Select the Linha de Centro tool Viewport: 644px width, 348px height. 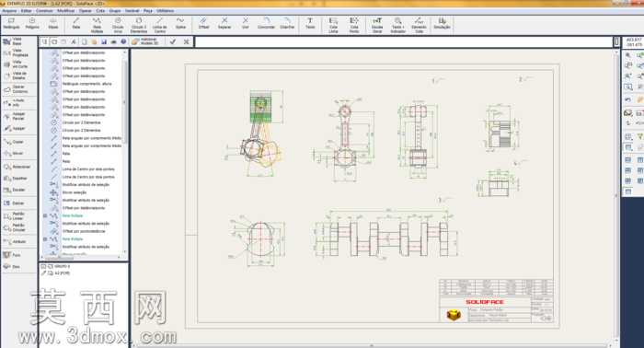(160, 25)
